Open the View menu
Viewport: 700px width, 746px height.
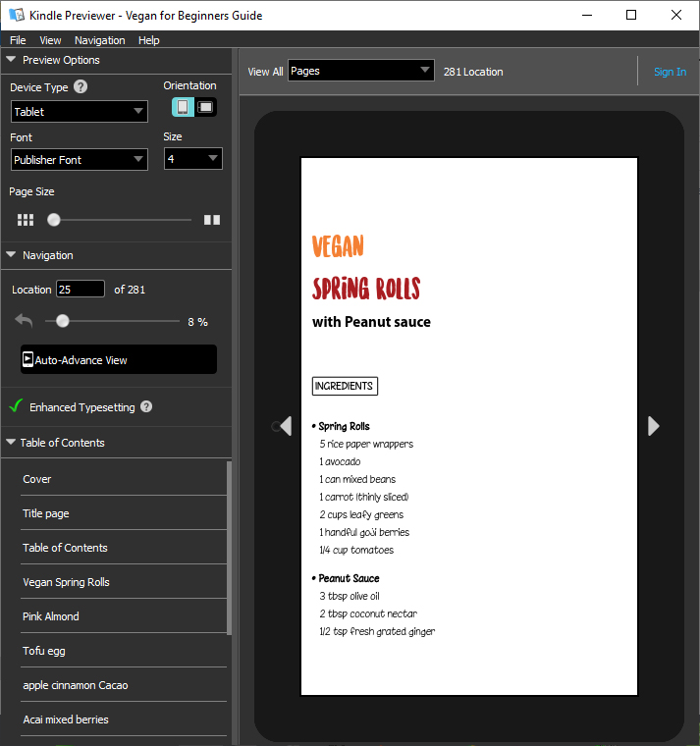pyautogui.click(x=50, y=40)
